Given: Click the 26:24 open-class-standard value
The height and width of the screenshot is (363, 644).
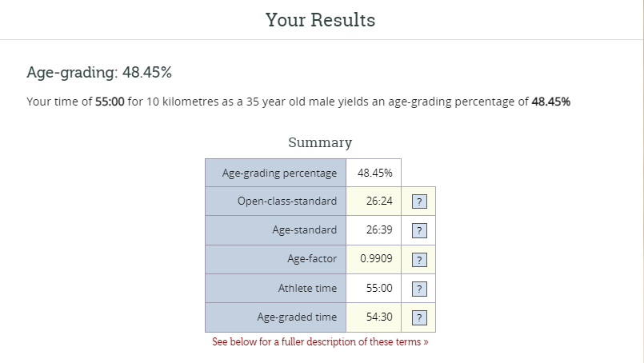Looking at the screenshot, I should point(379,201).
